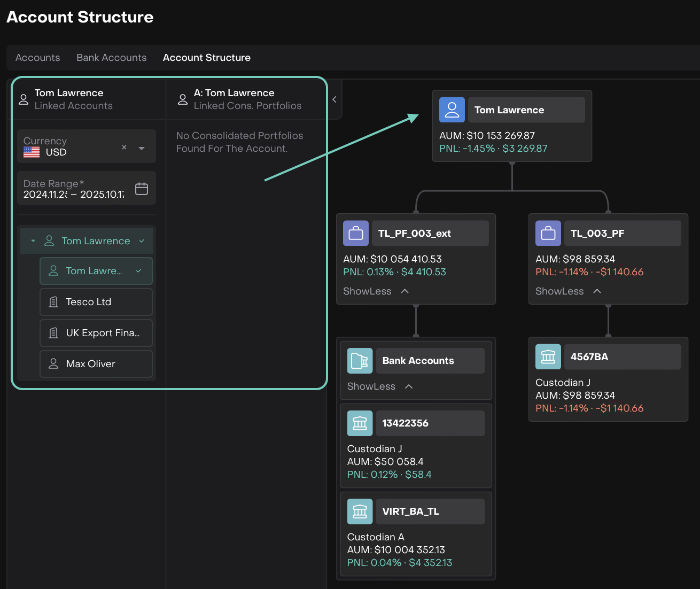
Task: Click the 13422356 bank icon
Action: [360, 423]
